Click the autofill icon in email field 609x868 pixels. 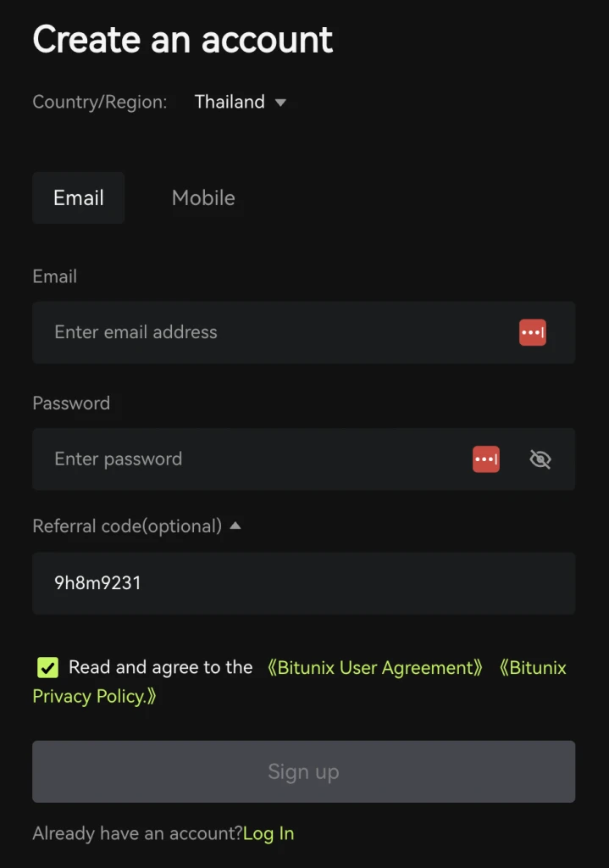pos(532,332)
